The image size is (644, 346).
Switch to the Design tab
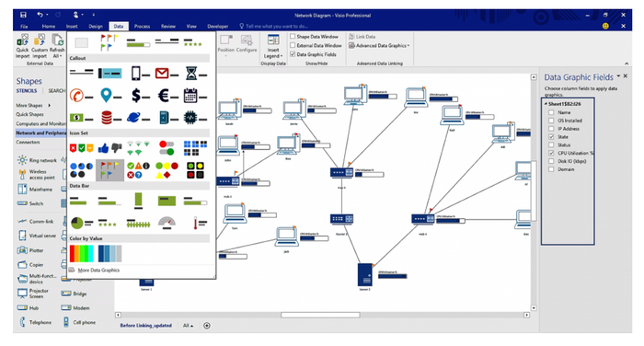pyautogui.click(x=96, y=27)
